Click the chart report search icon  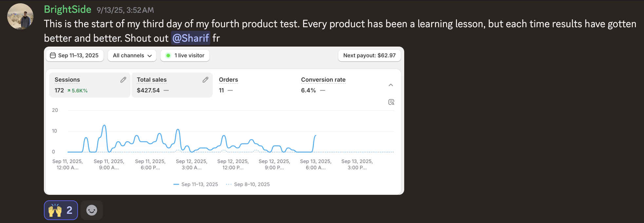[391, 102]
